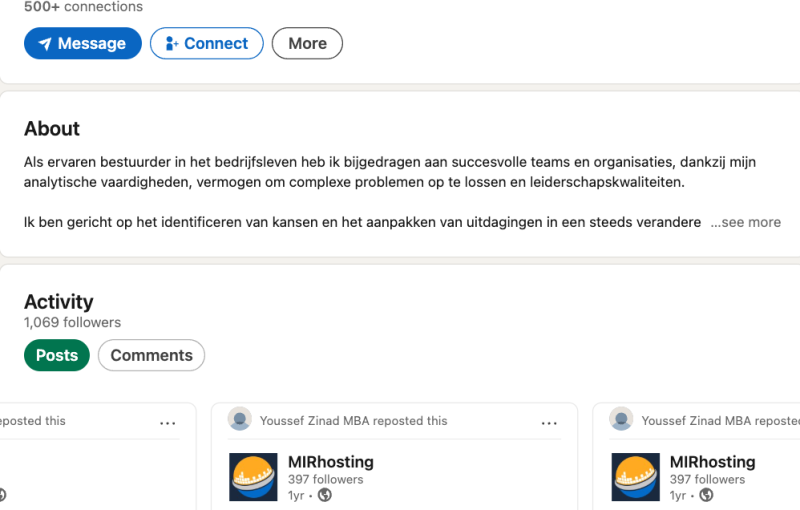Switch to the Comments activity filter
Image resolution: width=800 pixels, height=510 pixels.
151,355
